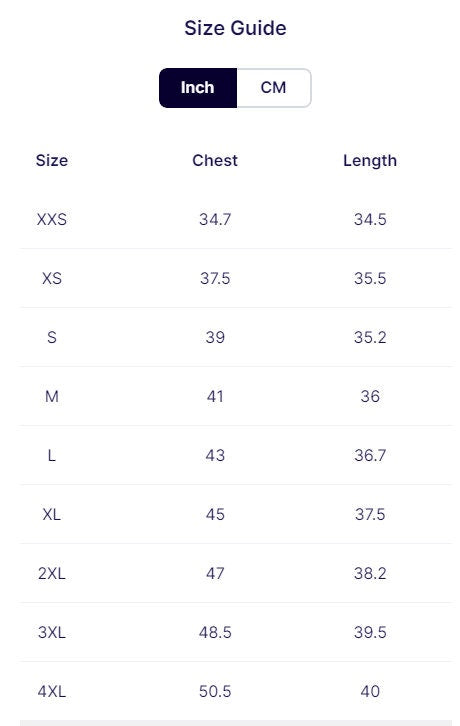Select the XS size row label

point(52,278)
